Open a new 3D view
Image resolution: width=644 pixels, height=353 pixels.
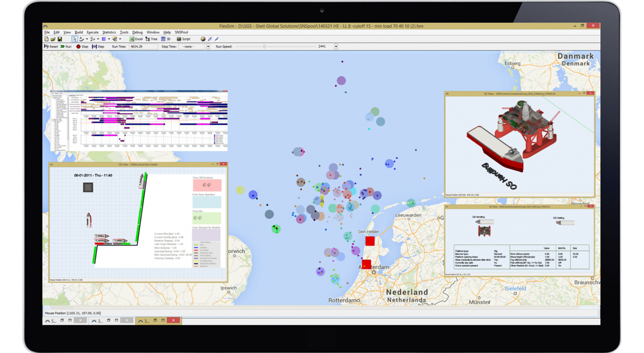[166, 39]
